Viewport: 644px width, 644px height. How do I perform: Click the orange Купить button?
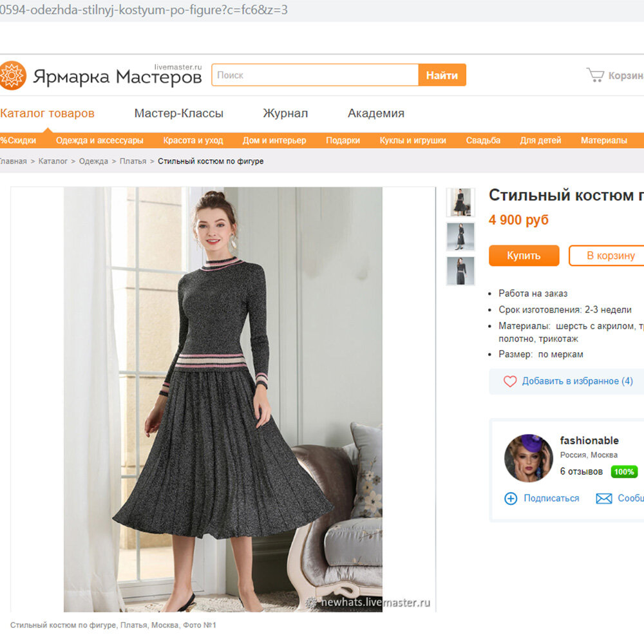(x=524, y=256)
